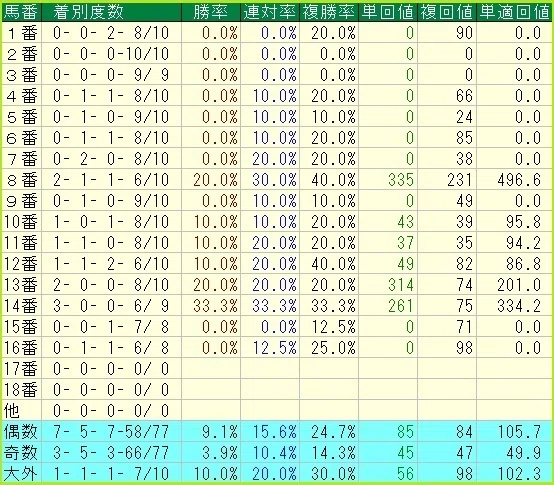
Task: Click the 複勝率 column header
Action: (x=329, y=12)
